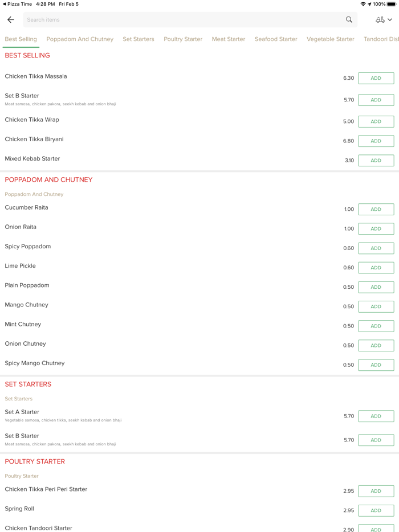The image size is (399, 532).
Task: Click the search magnifier icon
Action: click(349, 20)
